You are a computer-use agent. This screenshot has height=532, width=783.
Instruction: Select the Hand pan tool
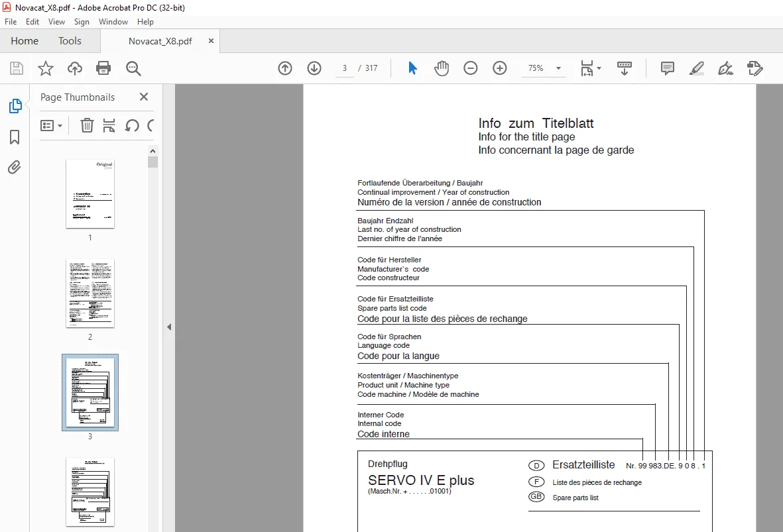[x=442, y=68]
